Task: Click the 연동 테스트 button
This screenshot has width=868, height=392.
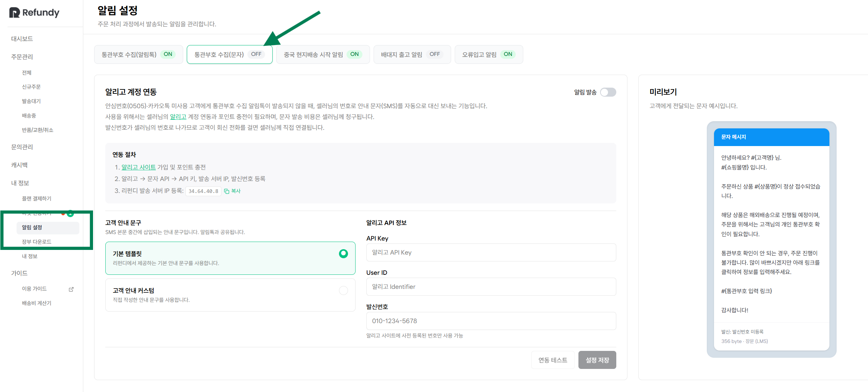Action: (553, 360)
